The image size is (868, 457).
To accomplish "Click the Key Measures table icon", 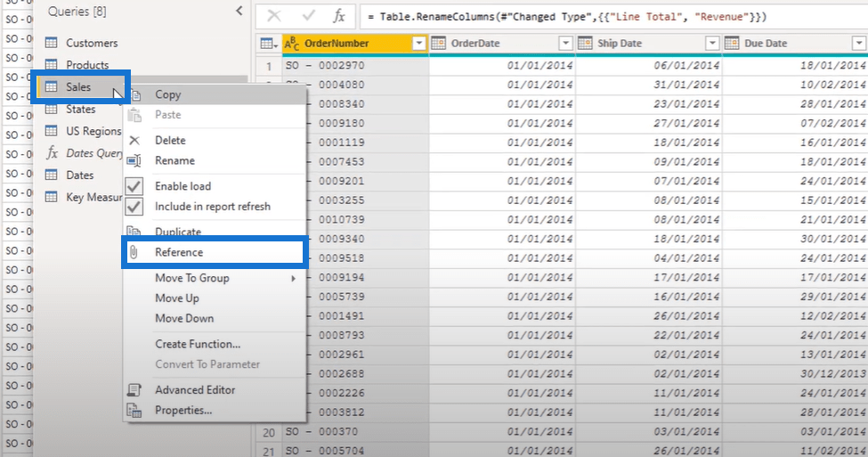I will click(x=51, y=197).
